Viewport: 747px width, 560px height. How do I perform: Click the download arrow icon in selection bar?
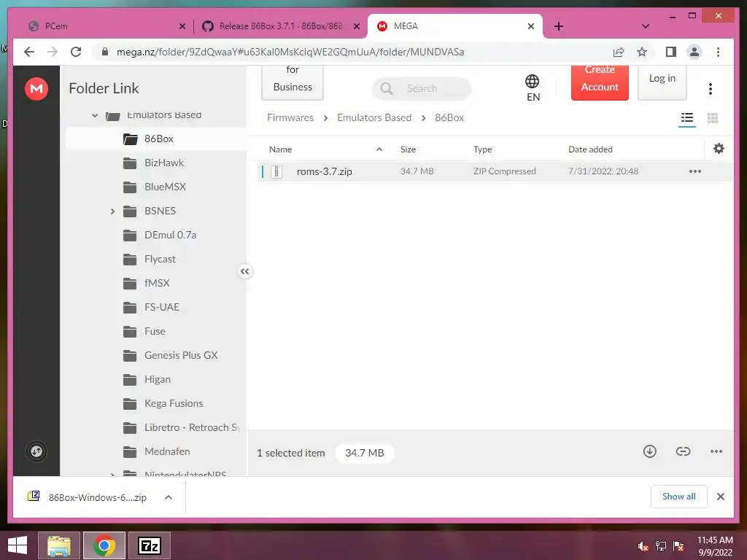tap(650, 451)
